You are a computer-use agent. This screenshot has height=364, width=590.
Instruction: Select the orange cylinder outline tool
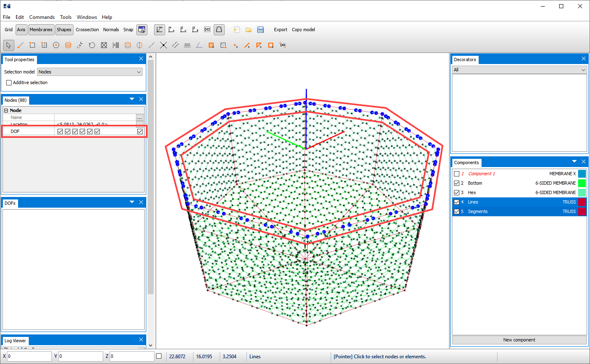click(x=128, y=45)
